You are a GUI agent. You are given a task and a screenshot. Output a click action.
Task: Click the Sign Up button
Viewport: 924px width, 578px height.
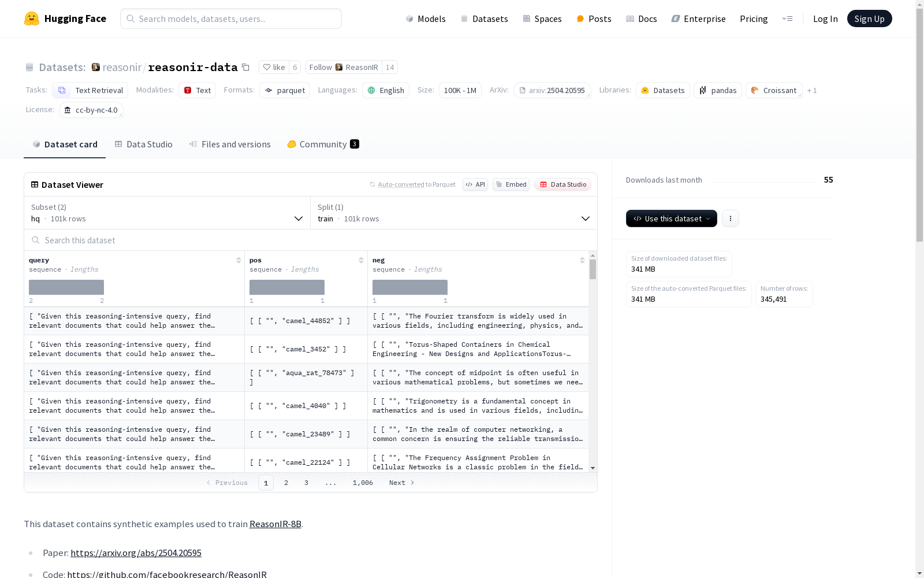869,18
